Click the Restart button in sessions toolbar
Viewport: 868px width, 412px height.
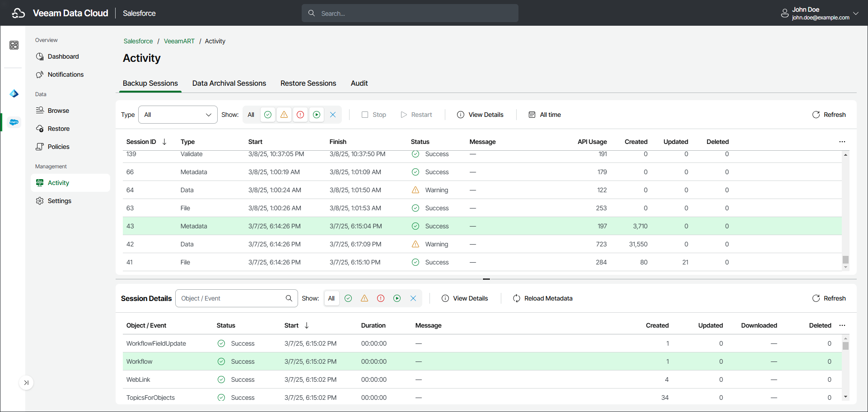pos(416,115)
